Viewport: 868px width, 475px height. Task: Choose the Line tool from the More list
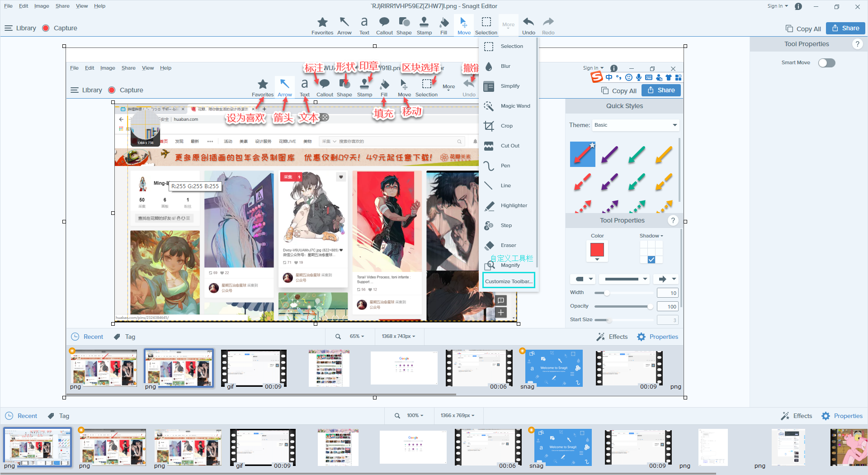pos(508,185)
